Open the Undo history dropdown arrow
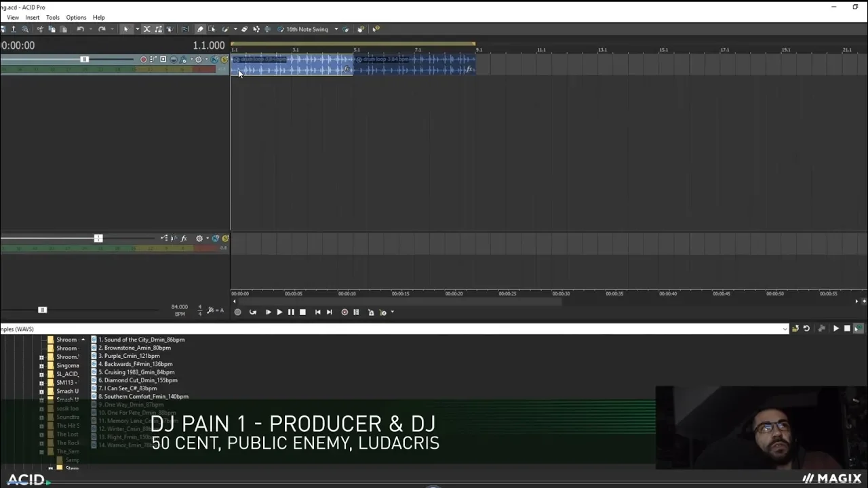Screen dimensions: 868x488 pos(90,29)
